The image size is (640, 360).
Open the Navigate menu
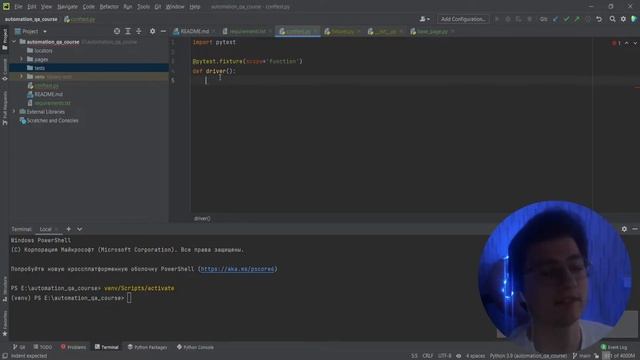coord(67,7)
